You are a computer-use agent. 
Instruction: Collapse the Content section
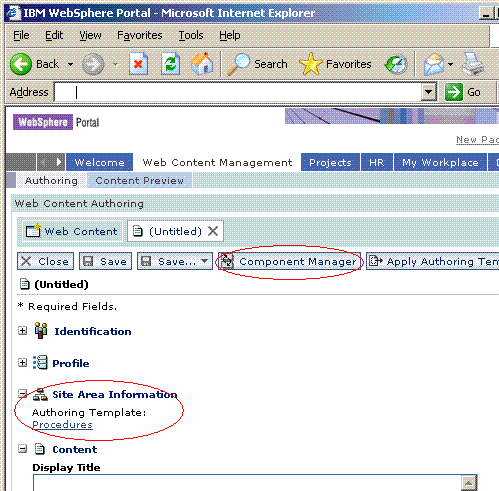pos(22,449)
